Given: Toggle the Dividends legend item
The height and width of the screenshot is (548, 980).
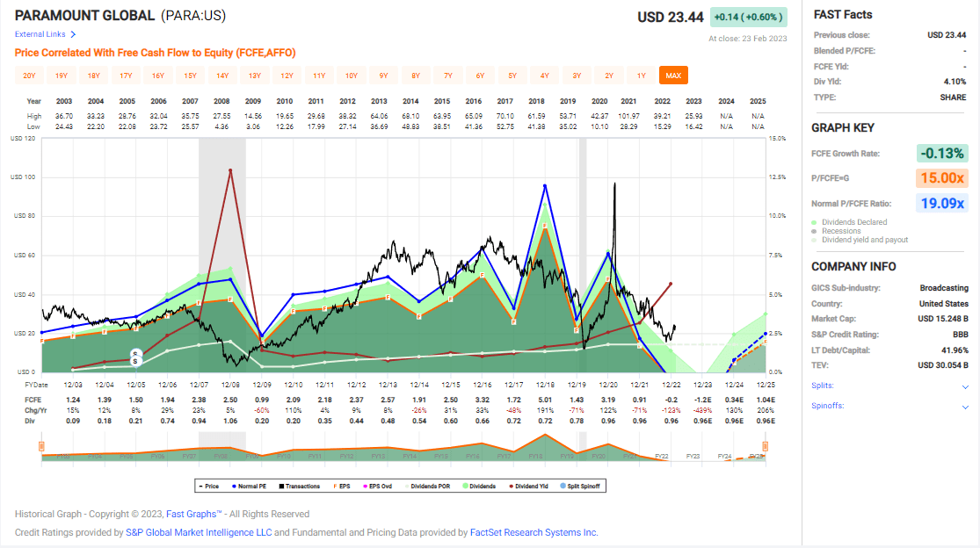Looking at the screenshot, I should point(479,487).
